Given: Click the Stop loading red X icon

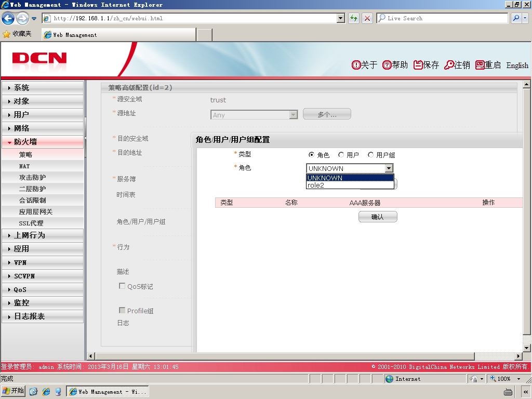Looking at the screenshot, I should click(367, 18).
